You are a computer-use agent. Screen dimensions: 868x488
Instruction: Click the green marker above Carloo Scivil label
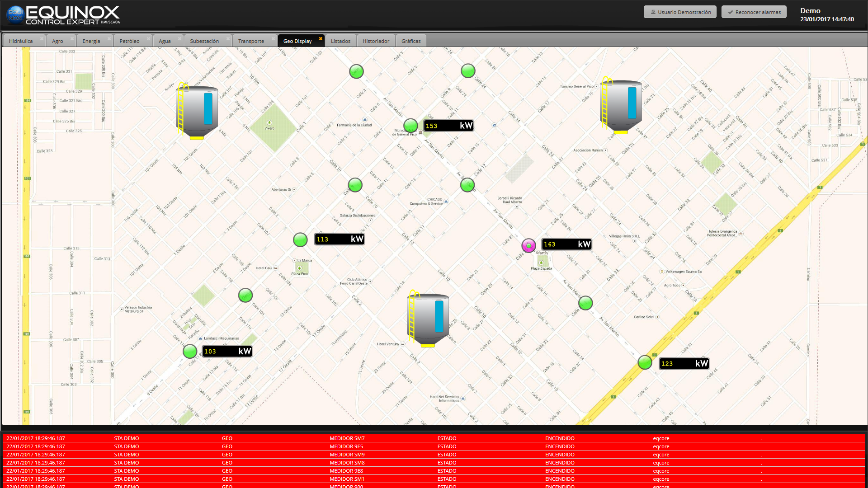[x=585, y=303]
